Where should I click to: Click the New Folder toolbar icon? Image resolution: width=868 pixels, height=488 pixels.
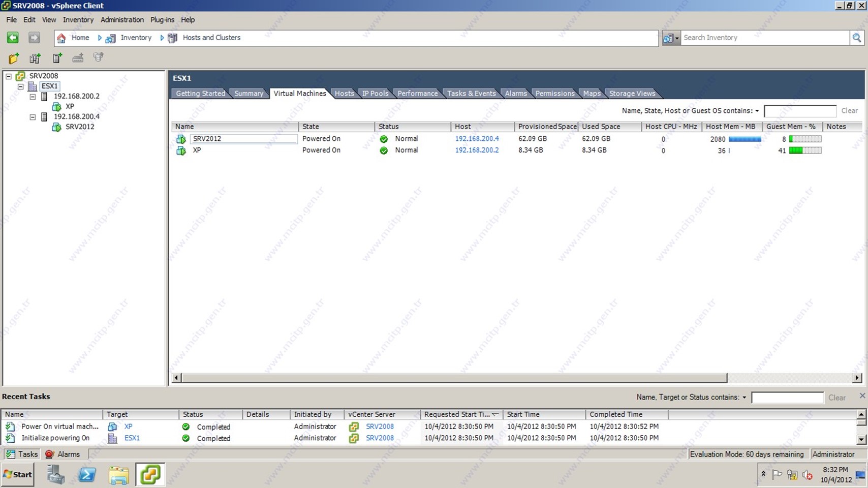pyautogui.click(x=14, y=58)
